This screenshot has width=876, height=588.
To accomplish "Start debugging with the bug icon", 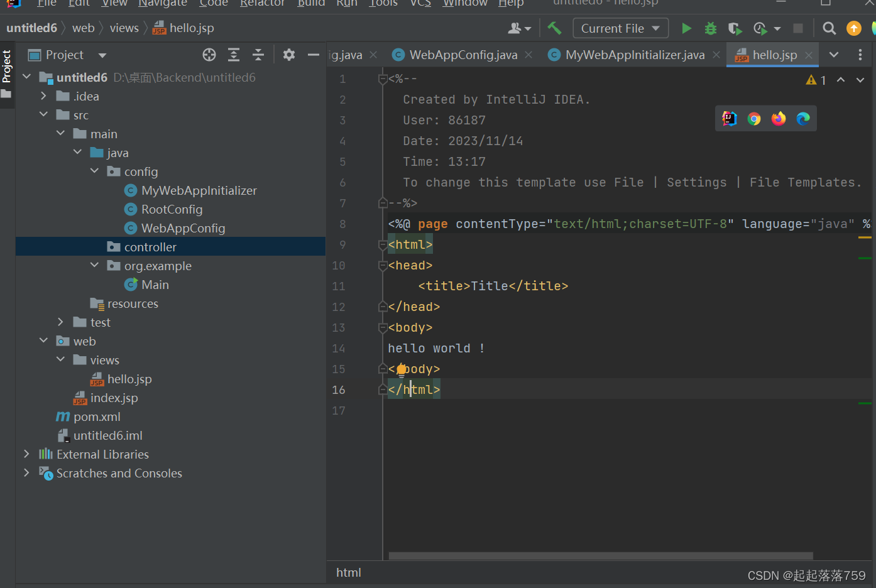I will [711, 28].
